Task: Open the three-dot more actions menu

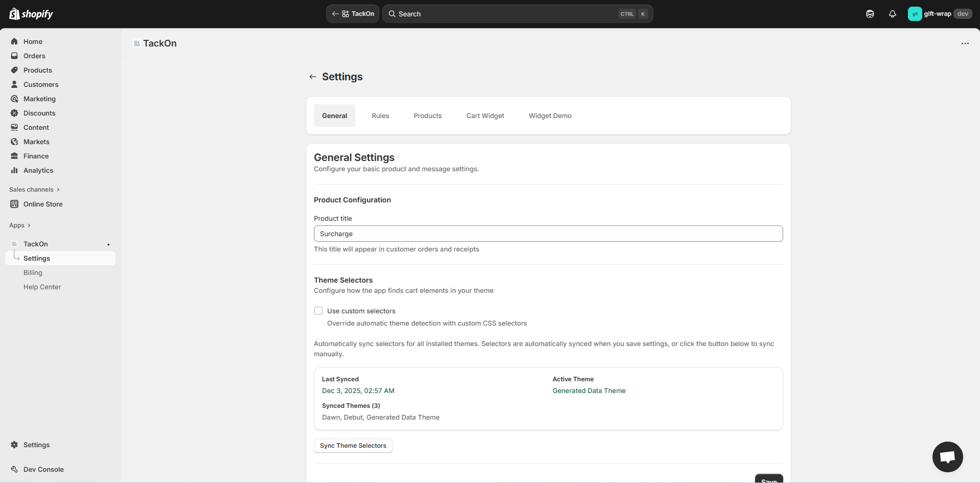Action: [x=965, y=43]
